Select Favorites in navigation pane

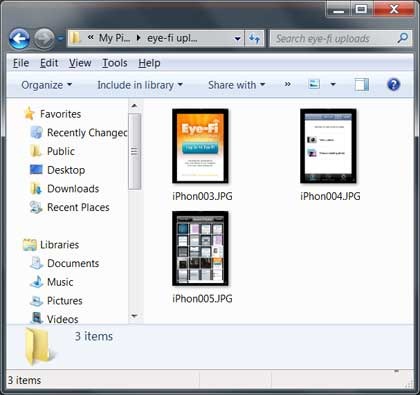click(60, 114)
